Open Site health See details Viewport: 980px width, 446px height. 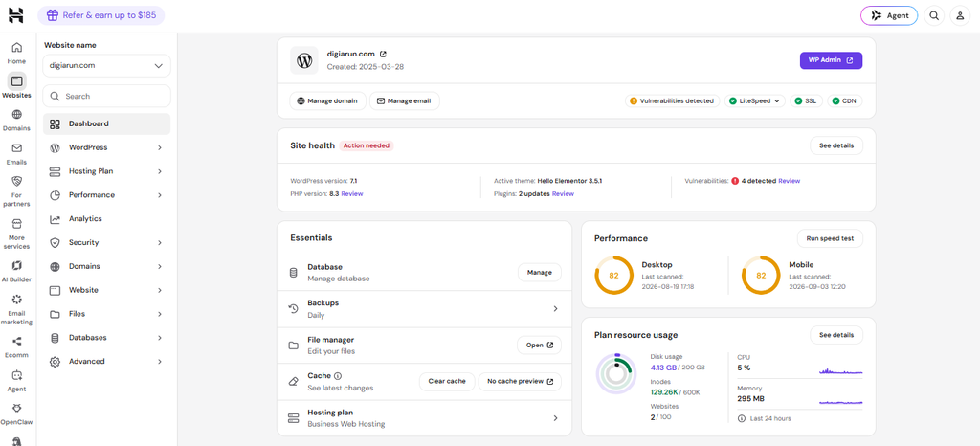pyautogui.click(x=836, y=145)
